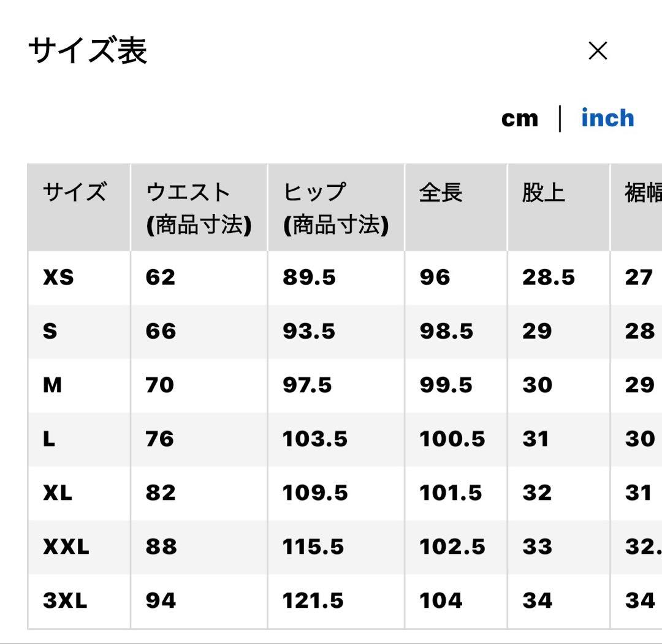Click the サイズ column header

coord(74,192)
